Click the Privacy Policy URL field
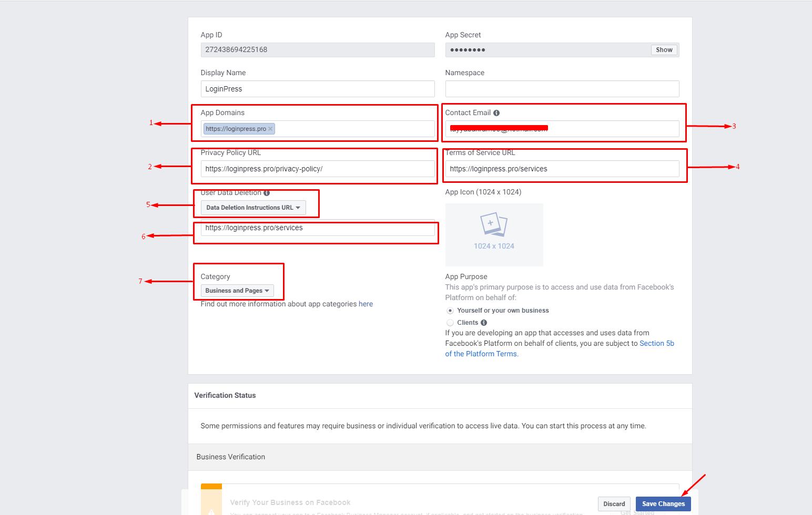812x515 pixels. [318, 169]
